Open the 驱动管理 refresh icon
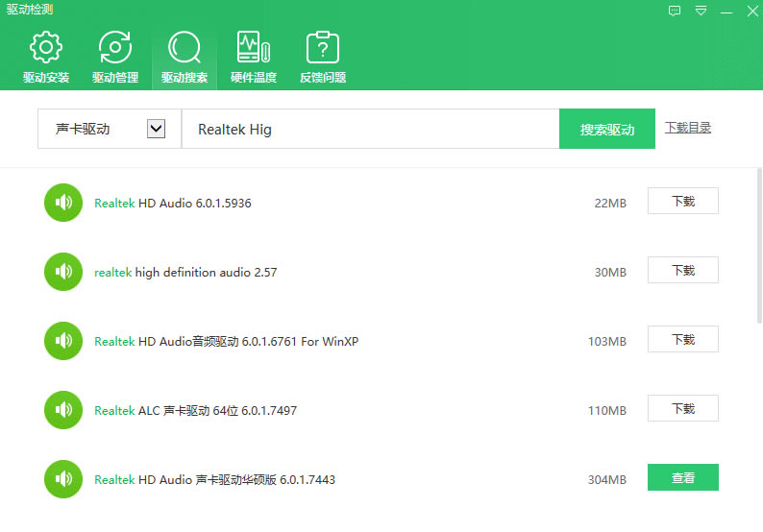This screenshot has width=763, height=532. (115, 47)
